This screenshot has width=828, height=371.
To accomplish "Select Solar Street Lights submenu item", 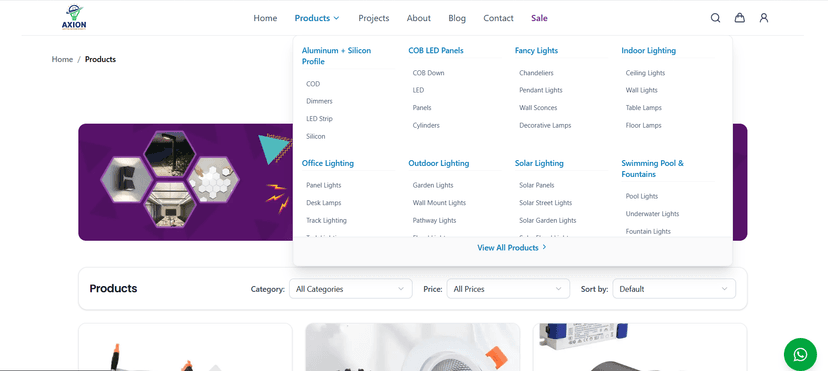I will [x=545, y=203].
